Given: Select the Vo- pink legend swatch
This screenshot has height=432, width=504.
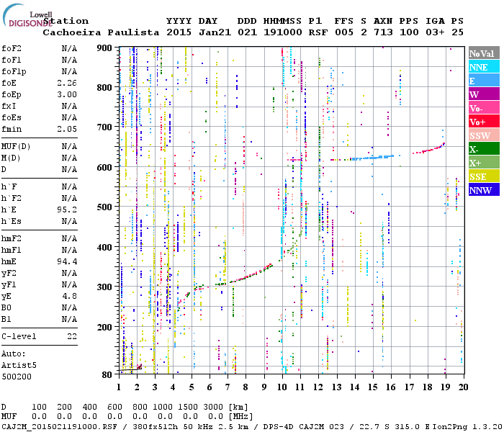Looking at the screenshot, I should pyautogui.click(x=484, y=108).
